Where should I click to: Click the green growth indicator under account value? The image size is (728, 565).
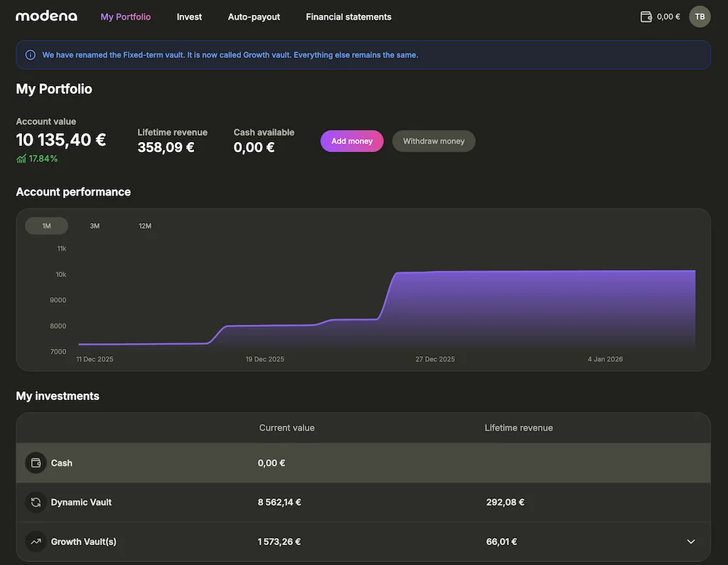click(x=36, y=158)
